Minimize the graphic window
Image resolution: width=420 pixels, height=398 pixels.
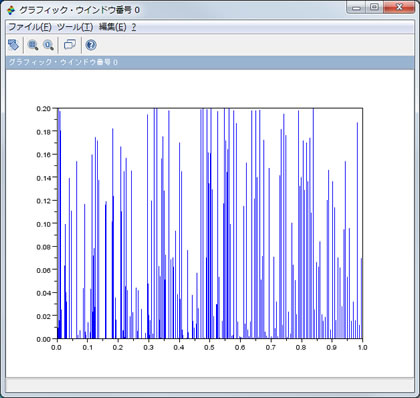pos(356,7)
